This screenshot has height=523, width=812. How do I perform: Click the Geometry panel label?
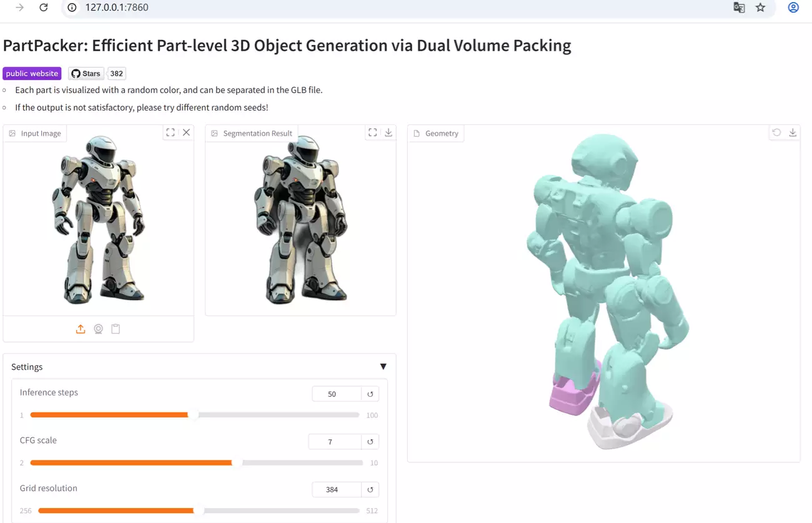tap(436, 133)
